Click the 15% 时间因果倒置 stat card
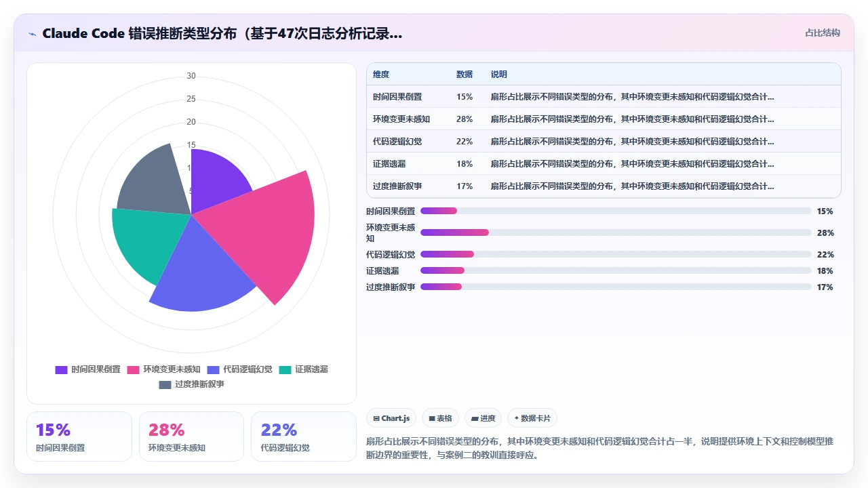The image size is (868, 488). point(79,436)
